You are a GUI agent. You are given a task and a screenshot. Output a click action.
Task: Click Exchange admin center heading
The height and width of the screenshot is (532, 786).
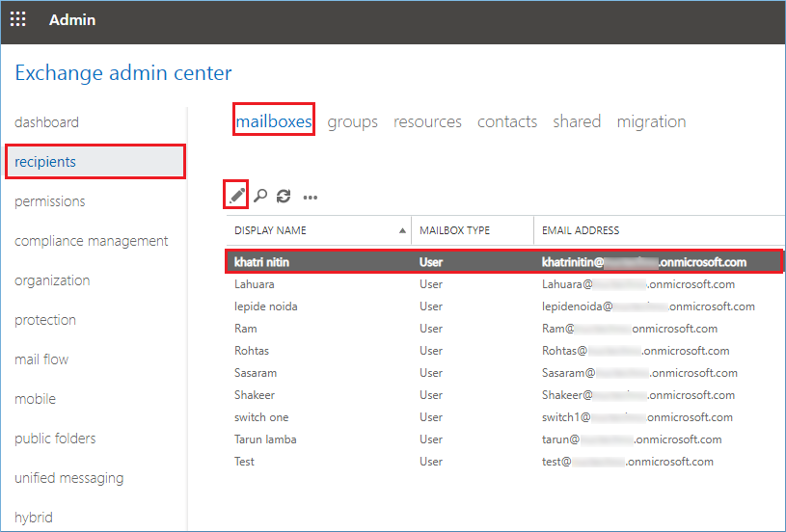(123, 72)
